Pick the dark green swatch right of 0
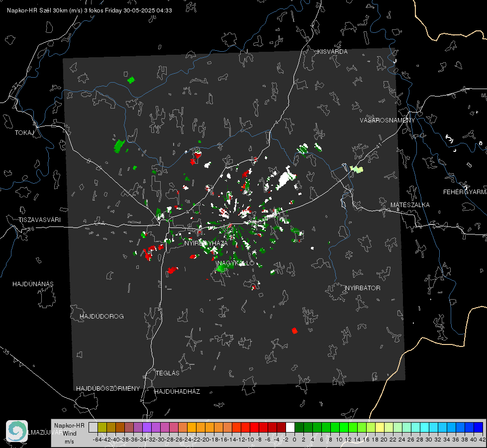Viewport: 487px width, 448px height. 299,427
